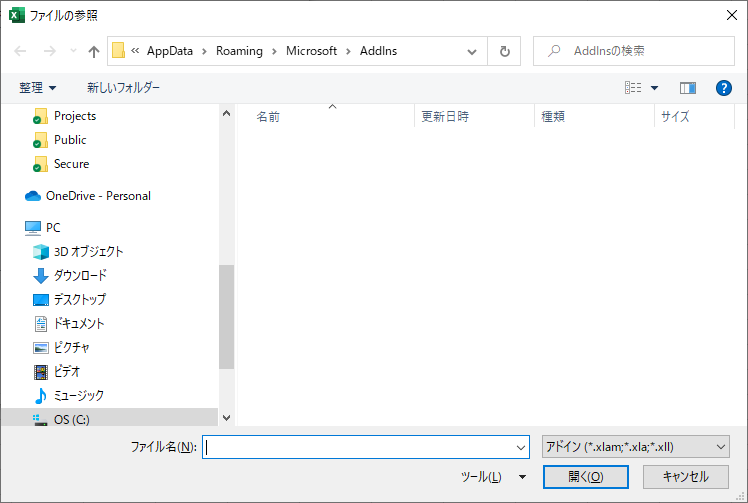748x503 pixels.
Task: Click the pictures icon
Action: (41, 348)
